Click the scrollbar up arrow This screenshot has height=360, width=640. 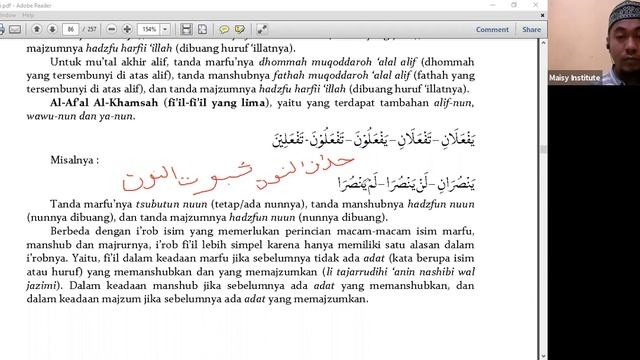tap(543, 43)
